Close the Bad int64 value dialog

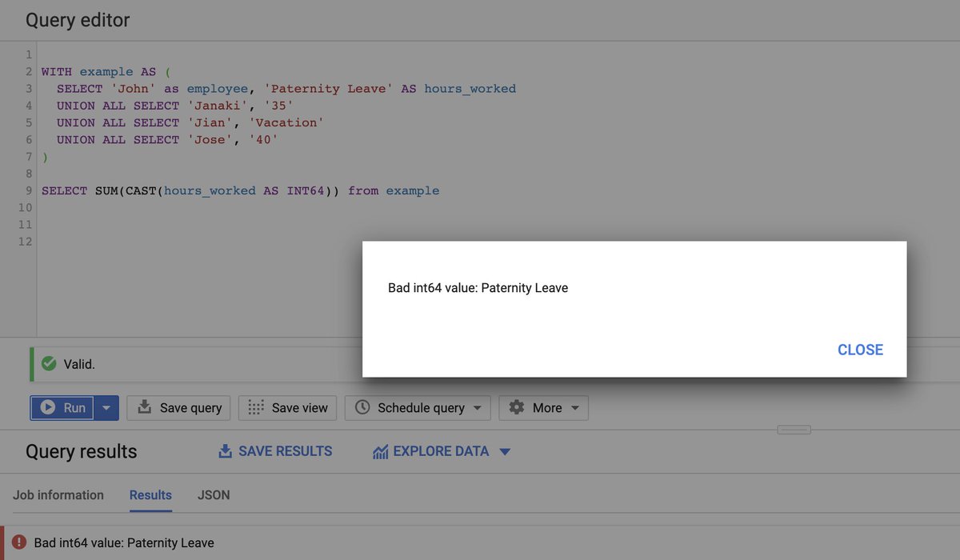coord(860,350)
